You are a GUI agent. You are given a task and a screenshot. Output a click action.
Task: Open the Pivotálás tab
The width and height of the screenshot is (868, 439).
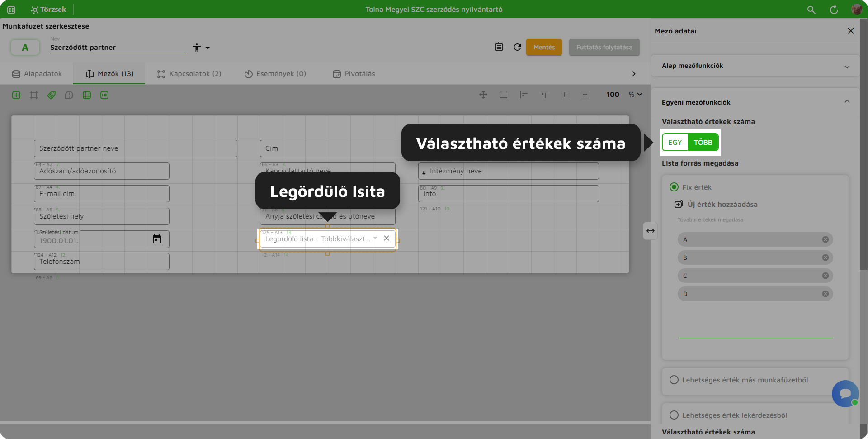pos(354,74)
